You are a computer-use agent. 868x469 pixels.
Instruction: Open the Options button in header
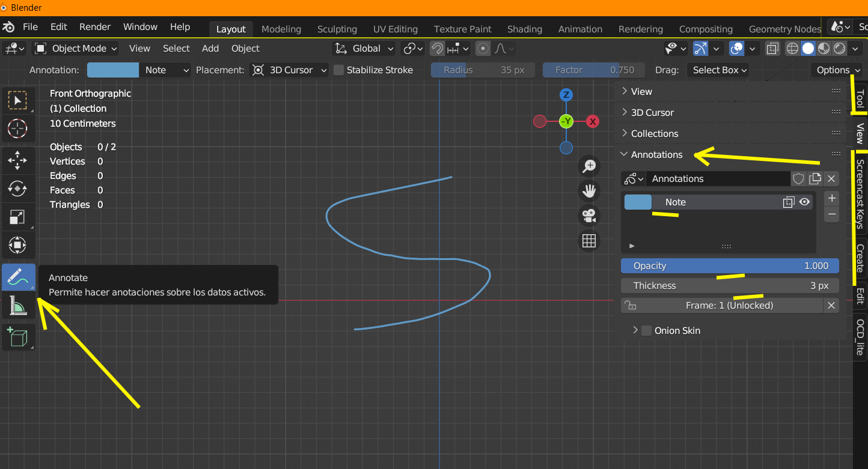click(x=836, y=70)
